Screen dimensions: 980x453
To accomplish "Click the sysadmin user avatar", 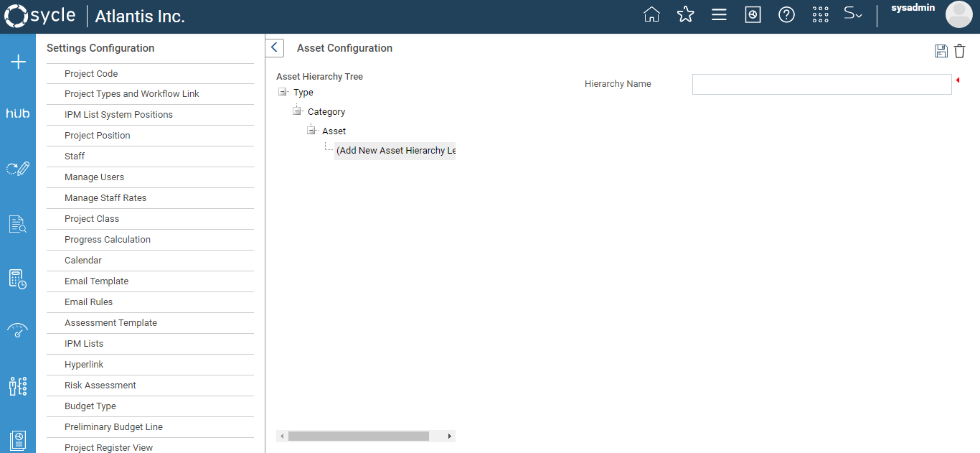I will [958, 14].
